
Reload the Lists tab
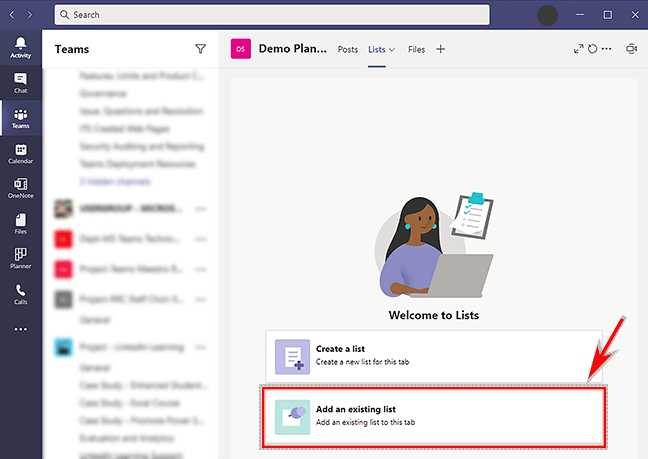tap(592, 49)
